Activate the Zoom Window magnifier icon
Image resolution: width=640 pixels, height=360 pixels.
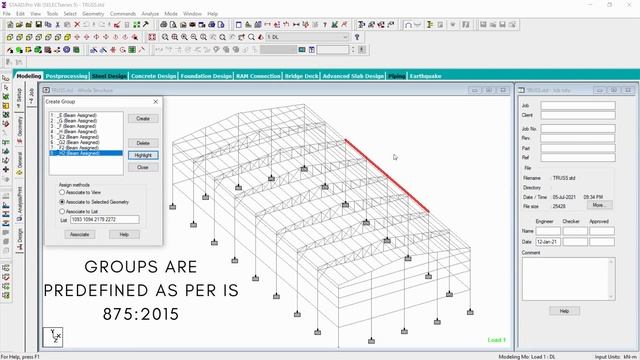tap(175, 37)
